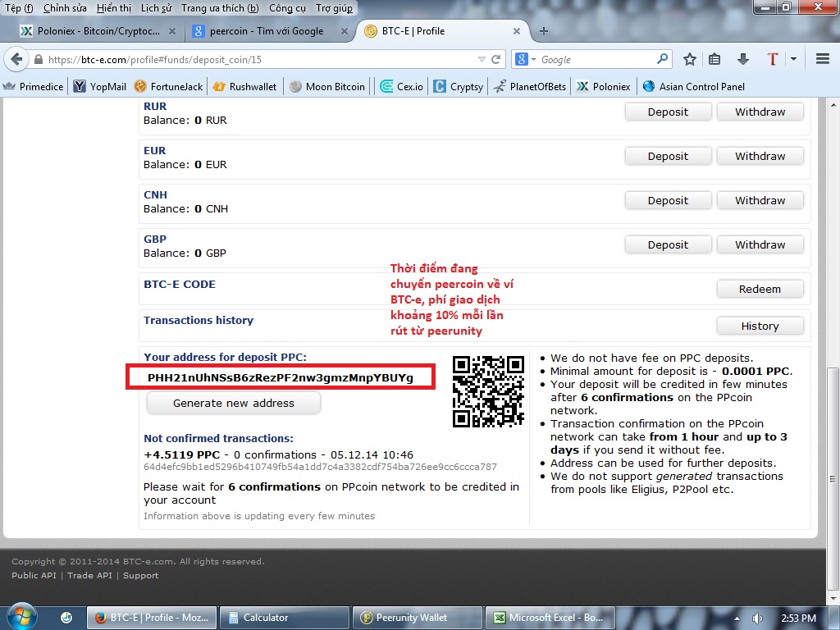Image resolution: width=840 pixels, height=630 pixels.
Task: Open the downloads arrow icon
Action: tap(742, 59)
